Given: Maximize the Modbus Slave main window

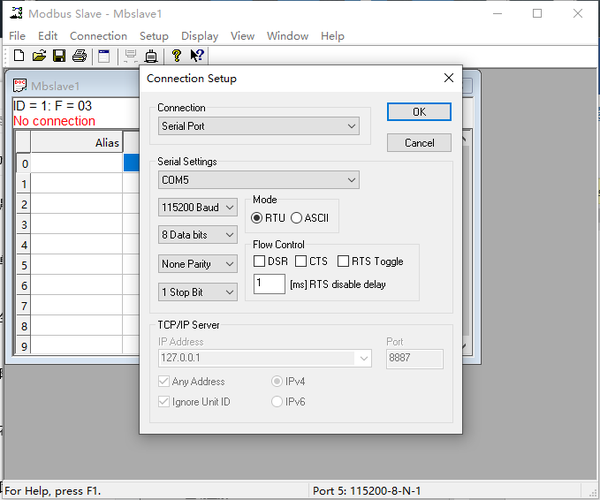Looking at the screenshot, I should (537, 14).
